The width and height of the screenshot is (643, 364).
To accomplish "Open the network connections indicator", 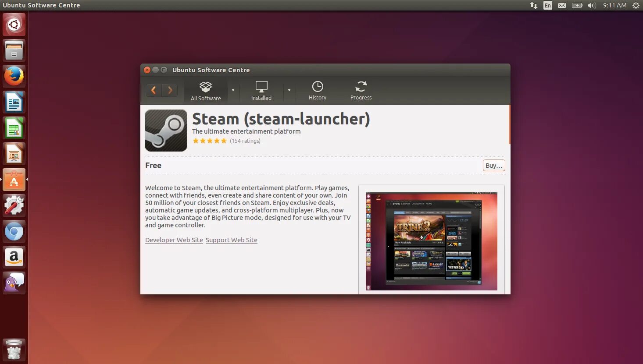I will coord(534,5).
